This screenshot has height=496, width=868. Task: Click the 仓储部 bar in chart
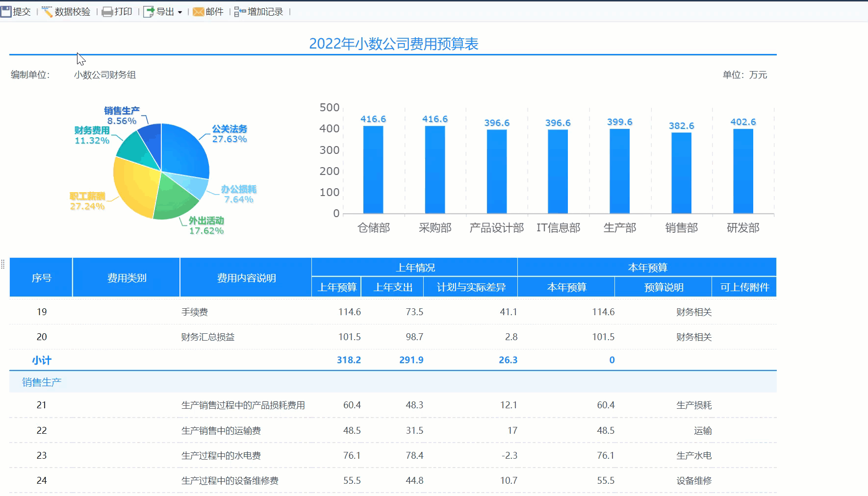pyautogui.click(x=373, y=169)
